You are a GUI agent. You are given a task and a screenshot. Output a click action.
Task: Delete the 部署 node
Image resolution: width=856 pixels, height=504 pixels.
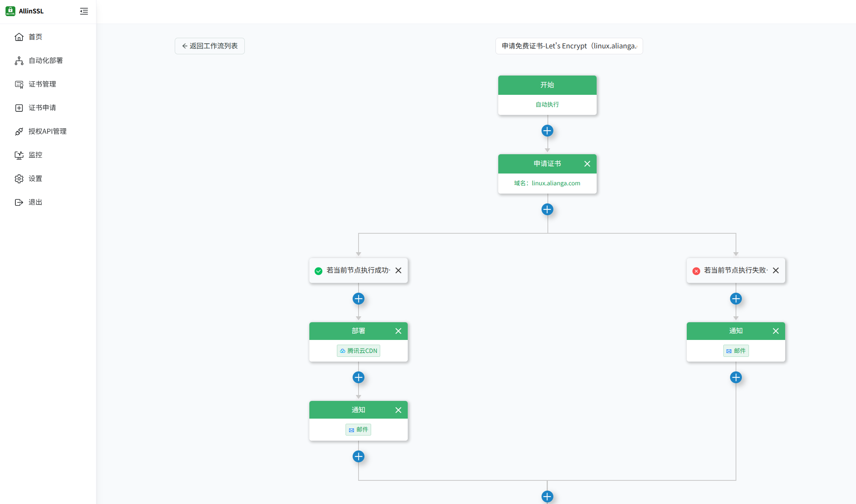pos(398,331)
